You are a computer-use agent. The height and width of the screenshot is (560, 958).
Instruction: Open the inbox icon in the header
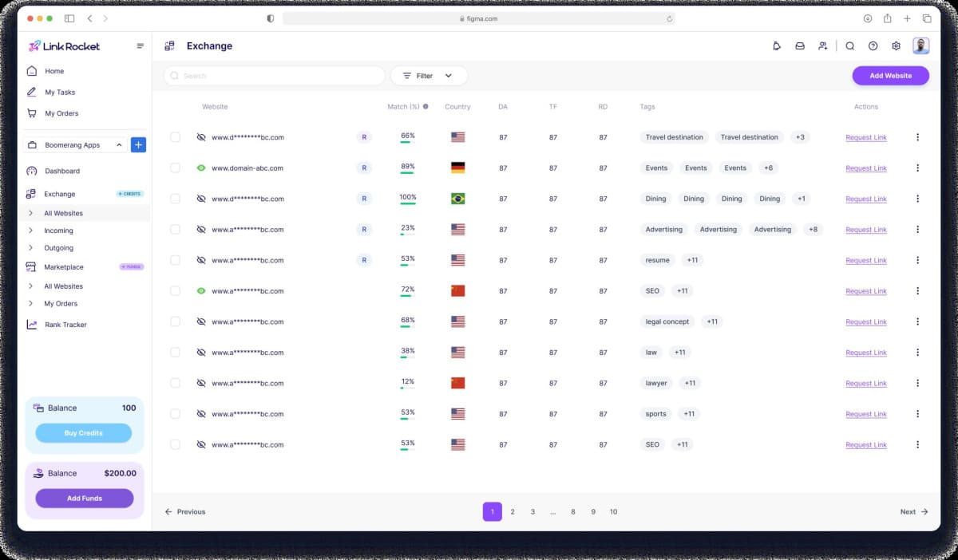(x=800, y=46)
